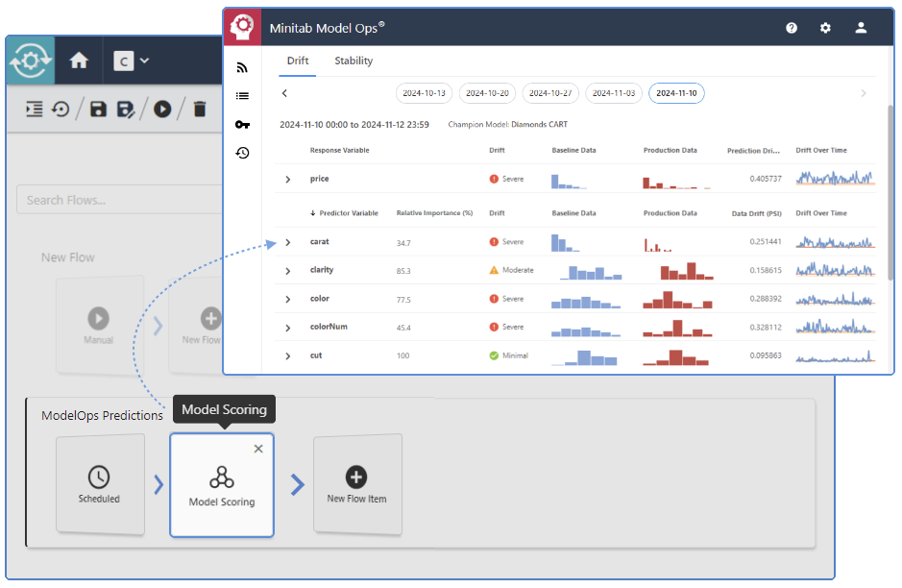This screenshot has width=902, height=588.
Task: Open the Model Ops settings gear
Action: [825, 28]
